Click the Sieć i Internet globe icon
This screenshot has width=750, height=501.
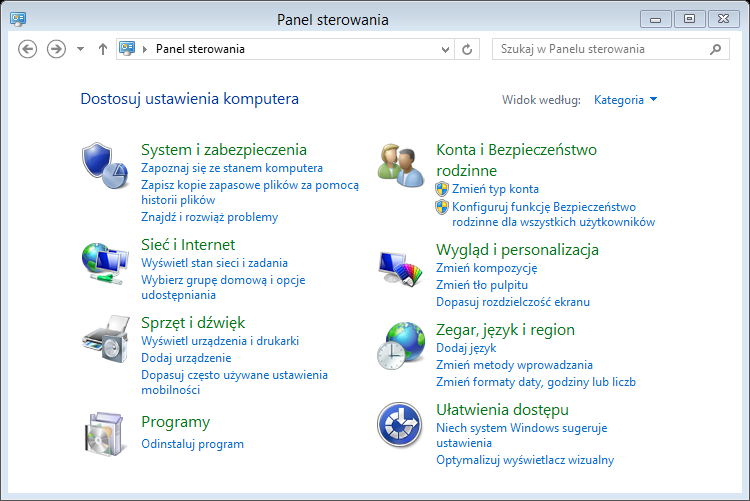coord(105,264)
